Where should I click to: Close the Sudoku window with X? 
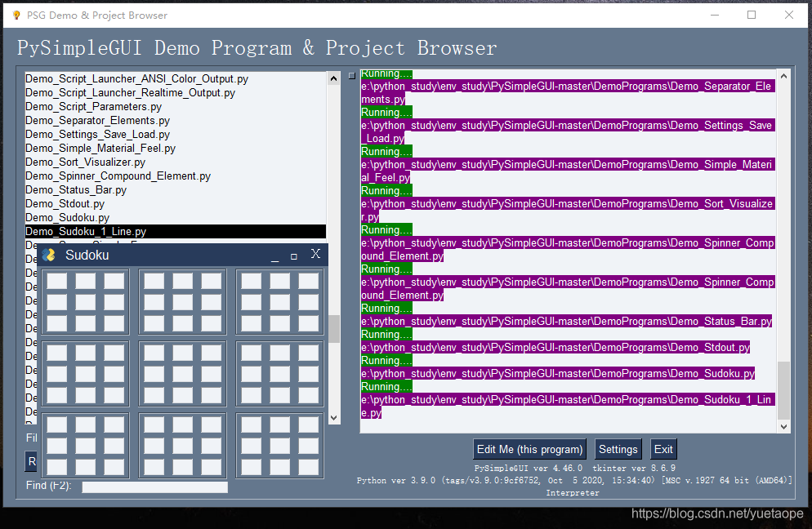(x=315, y=254)
